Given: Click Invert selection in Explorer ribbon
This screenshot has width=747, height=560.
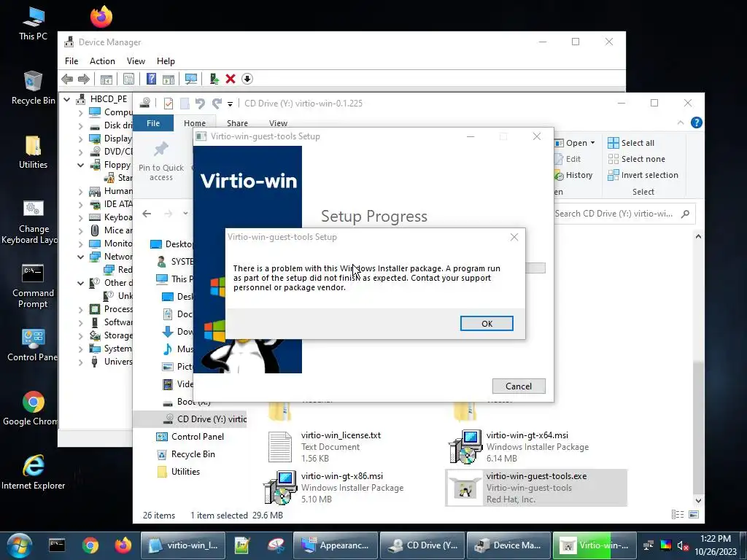Looking at the screenshot, I should (x=643, y=175).
